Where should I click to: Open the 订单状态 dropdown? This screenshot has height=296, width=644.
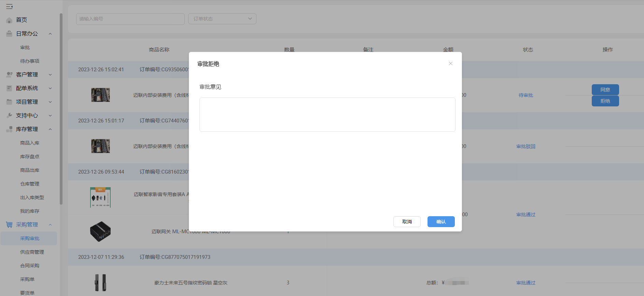coord(222,19)
